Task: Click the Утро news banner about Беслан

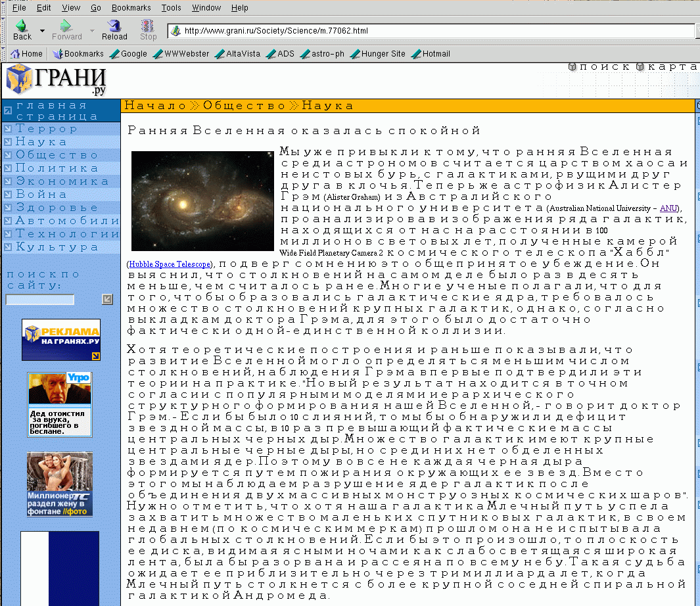Action: click(x=60, y=405)
